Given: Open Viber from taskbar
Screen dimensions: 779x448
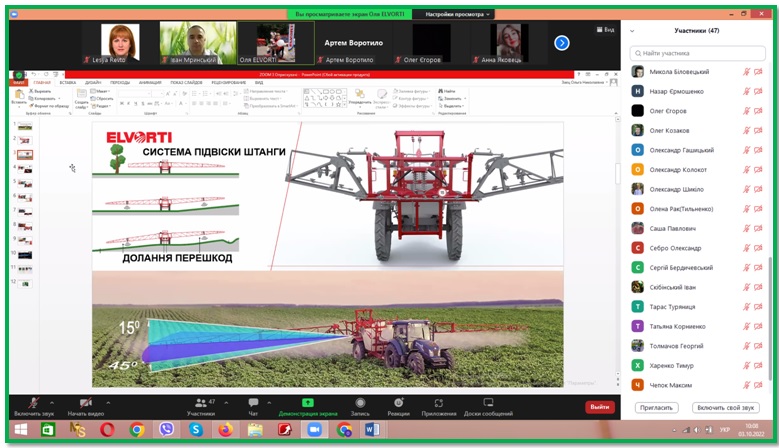Looking at the screenshot, I should tap(166, 430).
